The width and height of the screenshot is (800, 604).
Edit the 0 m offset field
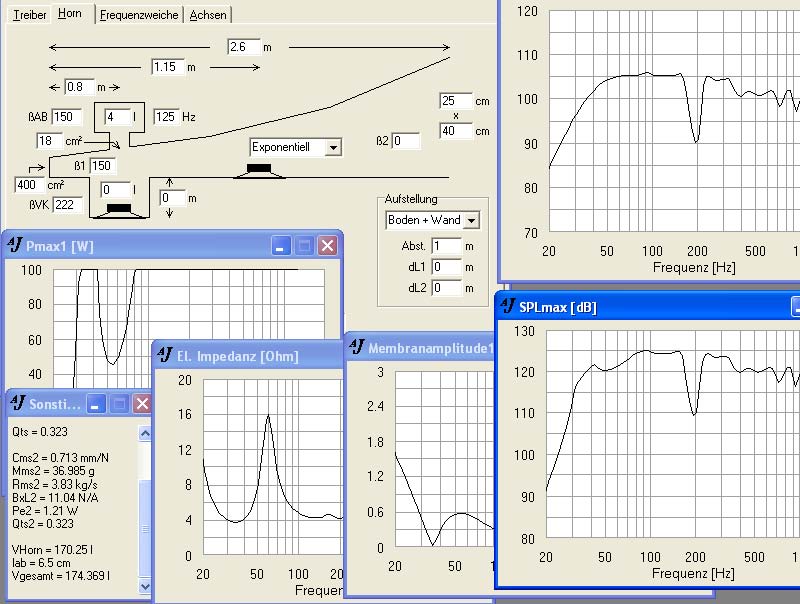pos(173,198)
